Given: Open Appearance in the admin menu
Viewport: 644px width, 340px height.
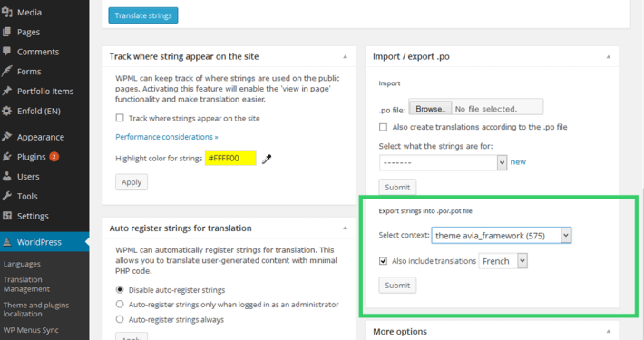Looking at the screenshot, I should (x=41, y=137).
